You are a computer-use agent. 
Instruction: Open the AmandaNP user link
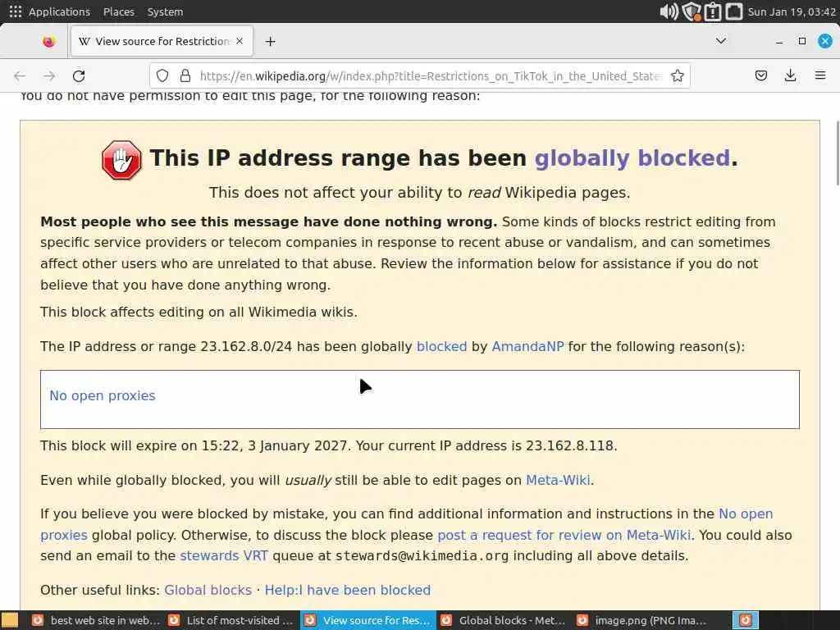tap(527, 347)
